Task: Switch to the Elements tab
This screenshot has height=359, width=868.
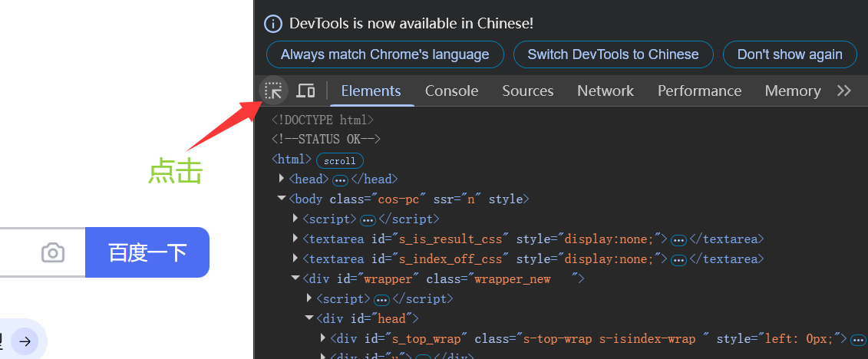Action: point(371,91)
